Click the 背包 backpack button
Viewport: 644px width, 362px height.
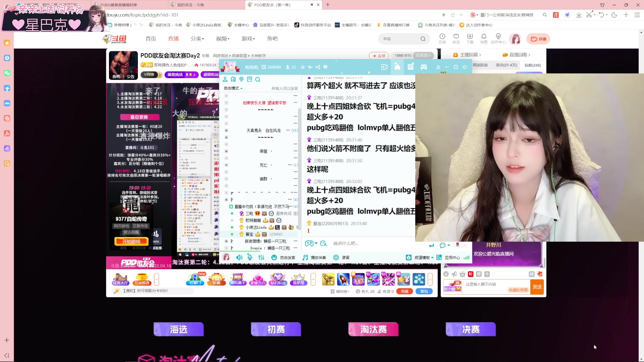[x=424, y=291]
